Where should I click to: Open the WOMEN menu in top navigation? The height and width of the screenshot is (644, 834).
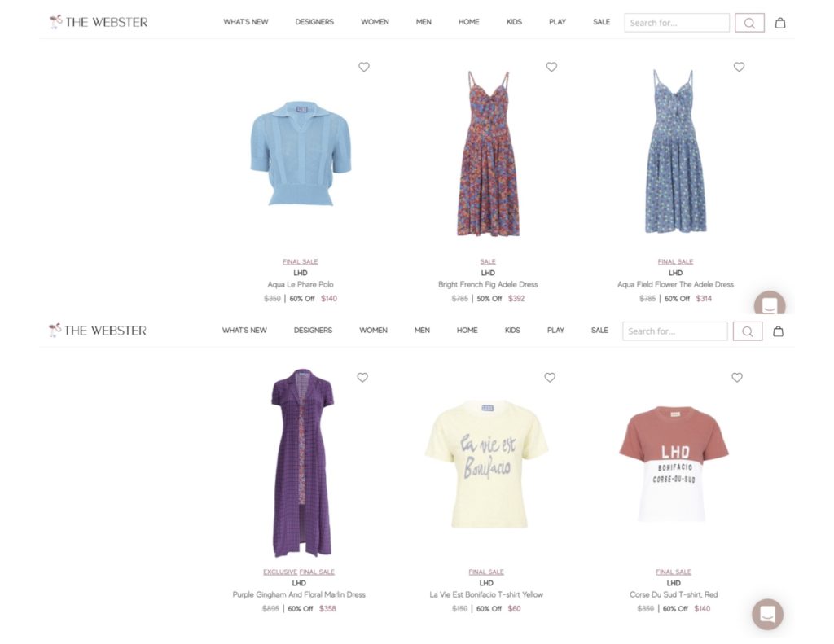(375, 22)
